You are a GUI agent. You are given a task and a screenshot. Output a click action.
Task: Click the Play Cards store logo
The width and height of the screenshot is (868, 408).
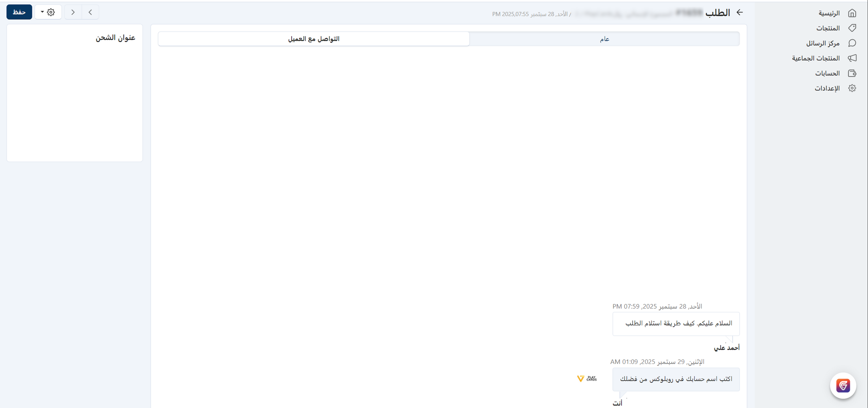coord(587,379)
